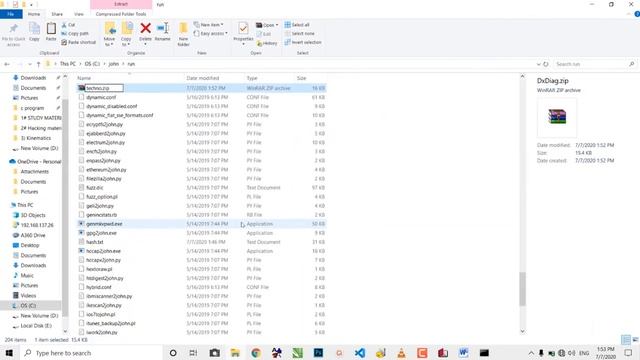Click the New folder icon

click(183, 28)
